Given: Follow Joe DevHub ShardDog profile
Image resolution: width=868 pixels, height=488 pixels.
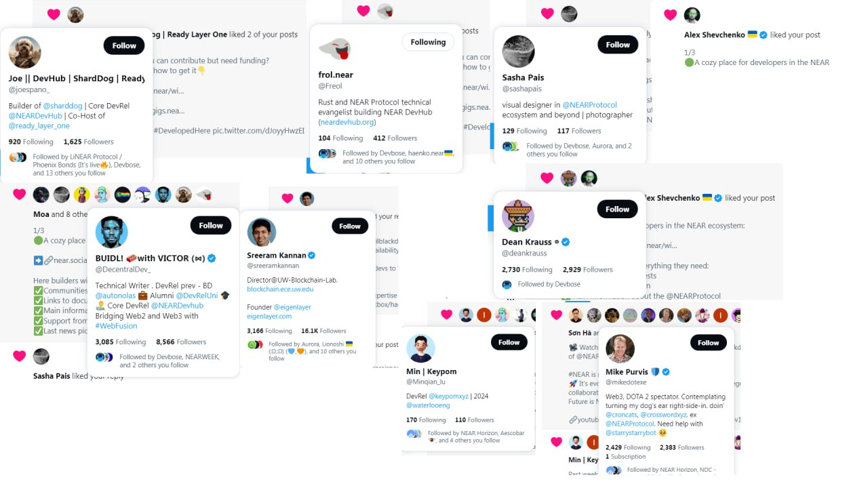Looking at the screenshot, I should pos(124,45).
